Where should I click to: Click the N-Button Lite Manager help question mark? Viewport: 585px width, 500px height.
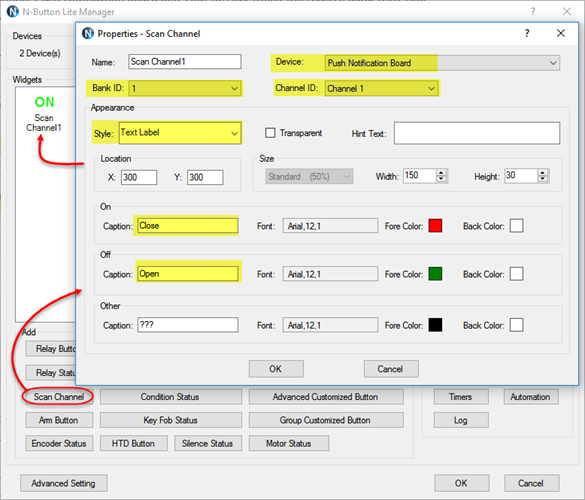pos(533,12)
